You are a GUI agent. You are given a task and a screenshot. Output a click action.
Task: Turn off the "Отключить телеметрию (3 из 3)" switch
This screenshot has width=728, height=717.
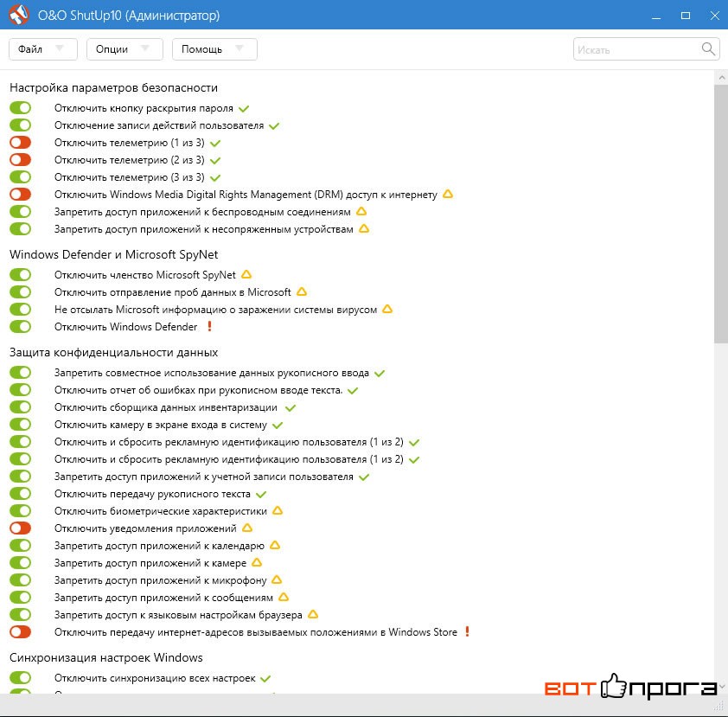point(20,177)
